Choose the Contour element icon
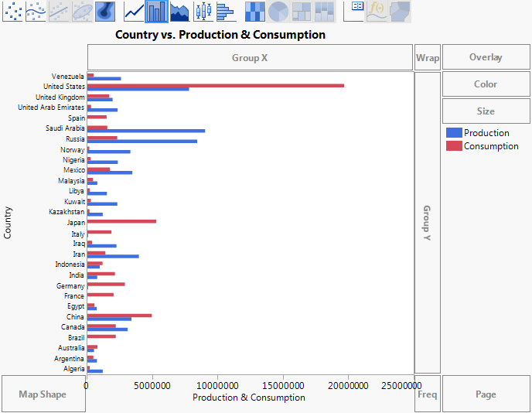 pos(107,11)
